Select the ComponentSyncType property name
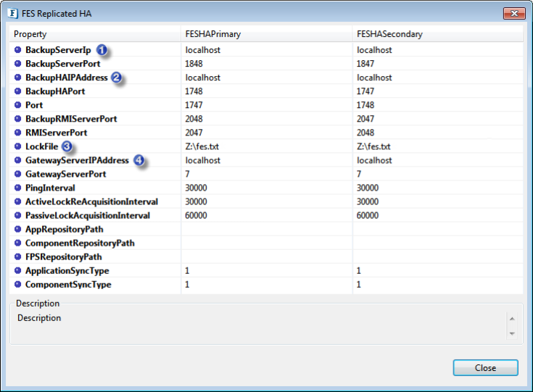533x392 pixels. point(68,284)
